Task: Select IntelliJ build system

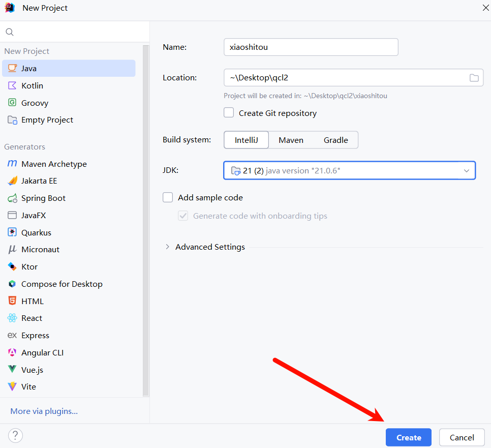Action: [246, 140]
